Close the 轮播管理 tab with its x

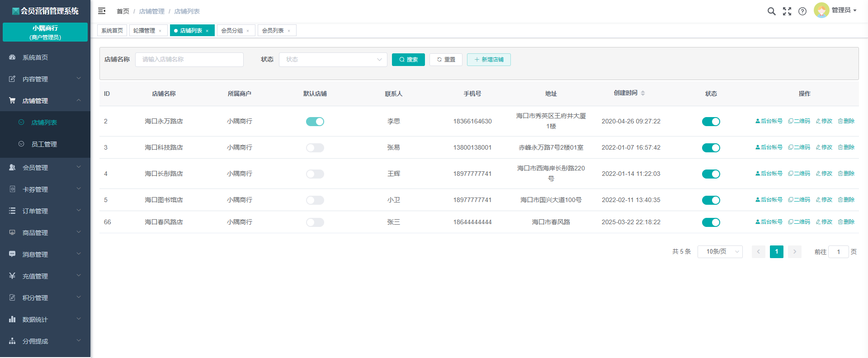coord(160,31)
